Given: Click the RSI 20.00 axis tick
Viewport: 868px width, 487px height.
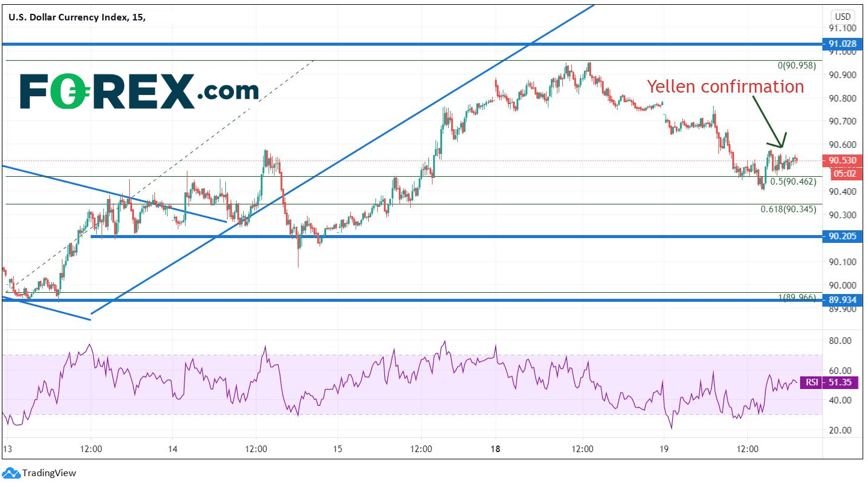Looking at the screenshot, I should tap(842, 430).
